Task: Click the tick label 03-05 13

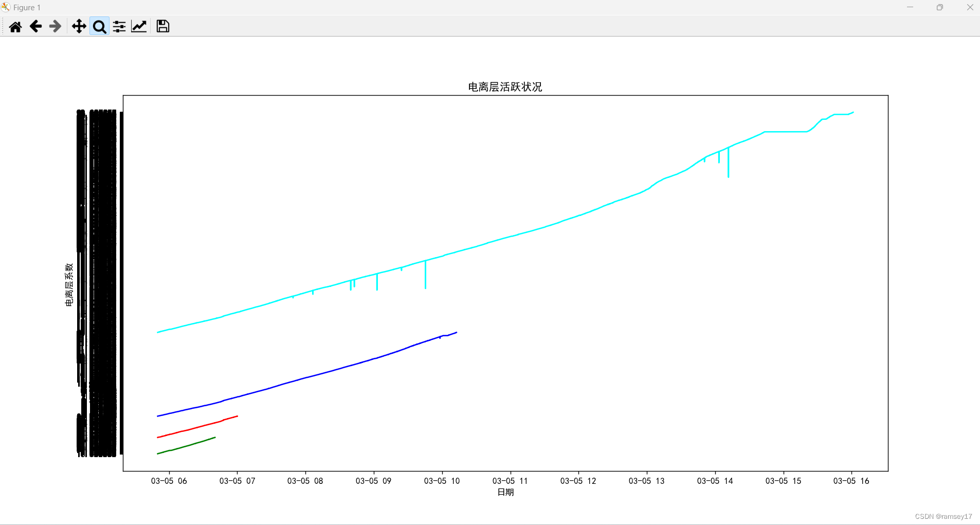Action: [647, 481]
